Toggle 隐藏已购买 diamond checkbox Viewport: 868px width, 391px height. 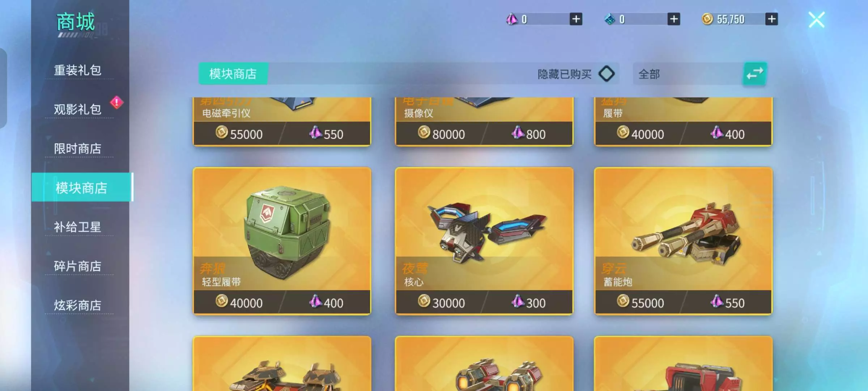tap(607, 74)
